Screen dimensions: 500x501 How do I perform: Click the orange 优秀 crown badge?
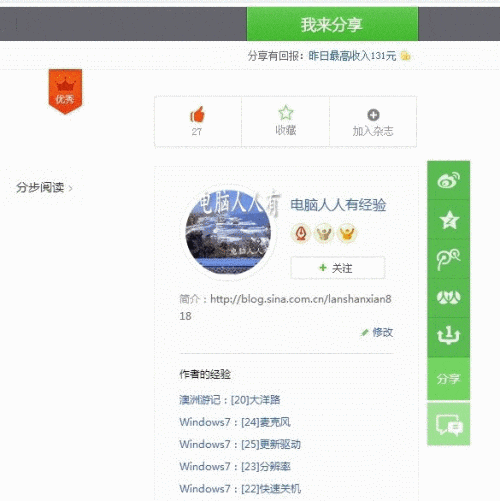pyautogui.click(x=65, y=91)
